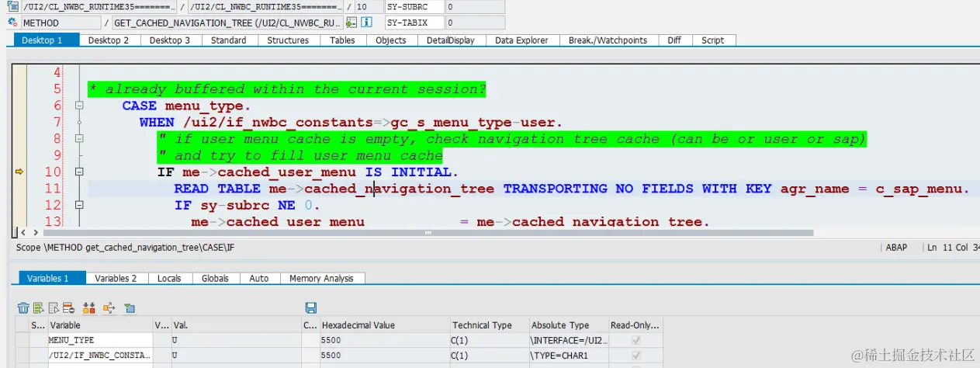Click the orange double-arrow sort icon
The image size is (980, 368).
[x=88, y=308]
